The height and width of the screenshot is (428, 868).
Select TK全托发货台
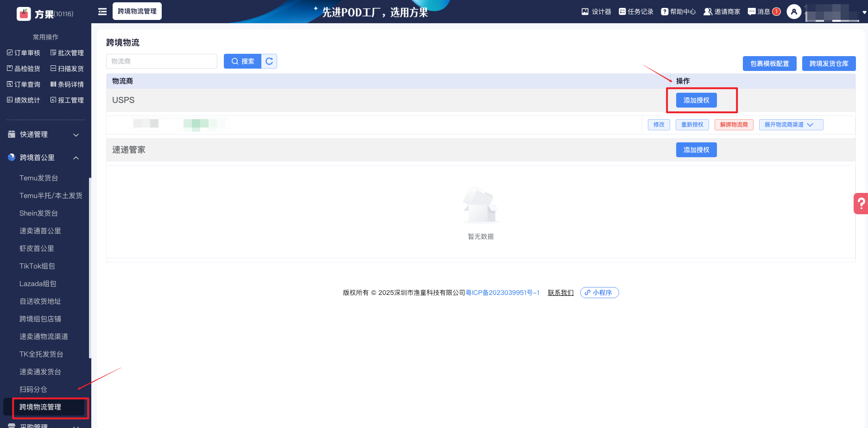click(41, 354)
